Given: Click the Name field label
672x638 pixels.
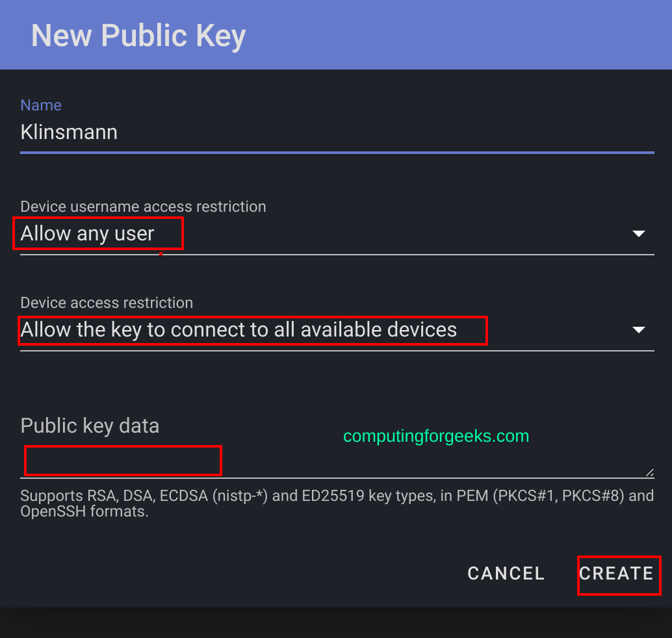Looking at the screenshot, I should [x=41, y=105].
